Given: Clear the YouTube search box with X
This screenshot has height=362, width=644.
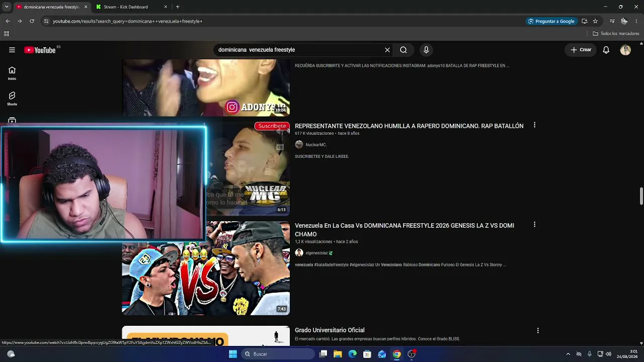Looking at the screenshot, I should [x=387, y=50].
